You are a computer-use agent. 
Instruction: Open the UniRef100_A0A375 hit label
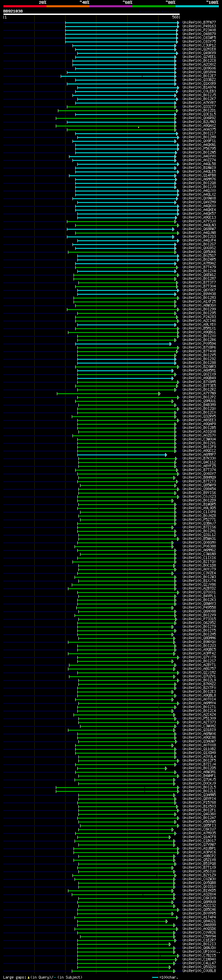click(x=199, y=129)
